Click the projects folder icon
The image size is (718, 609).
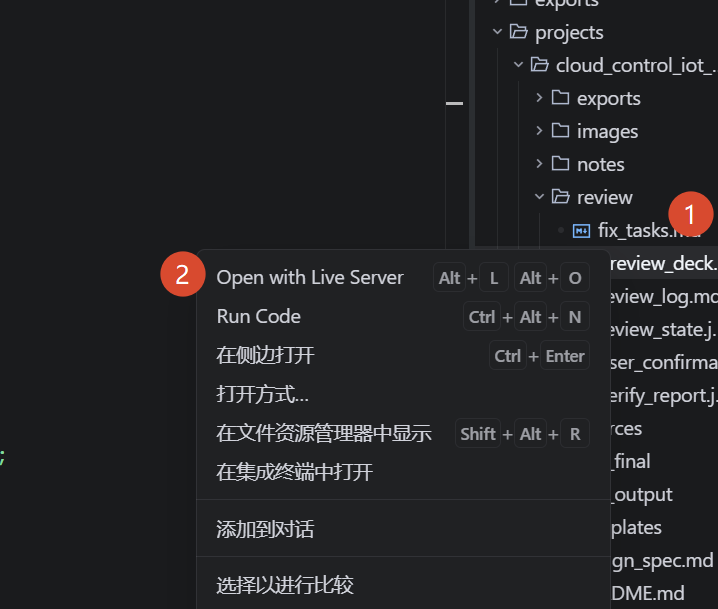pyautogui.click(x=518, y=32)
